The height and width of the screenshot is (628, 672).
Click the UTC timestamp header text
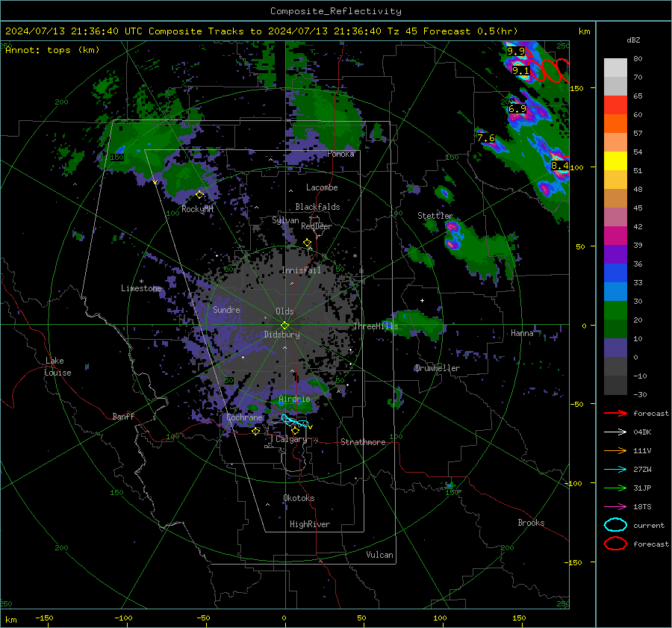coord(261,31)
